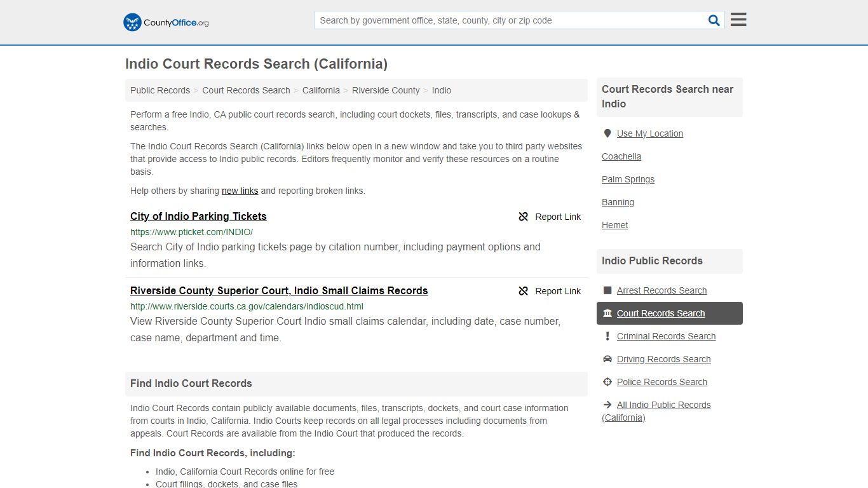Open City of Indio Parking Tickets link
This screenshot has width=868, height=488.
tap(198, 216)
